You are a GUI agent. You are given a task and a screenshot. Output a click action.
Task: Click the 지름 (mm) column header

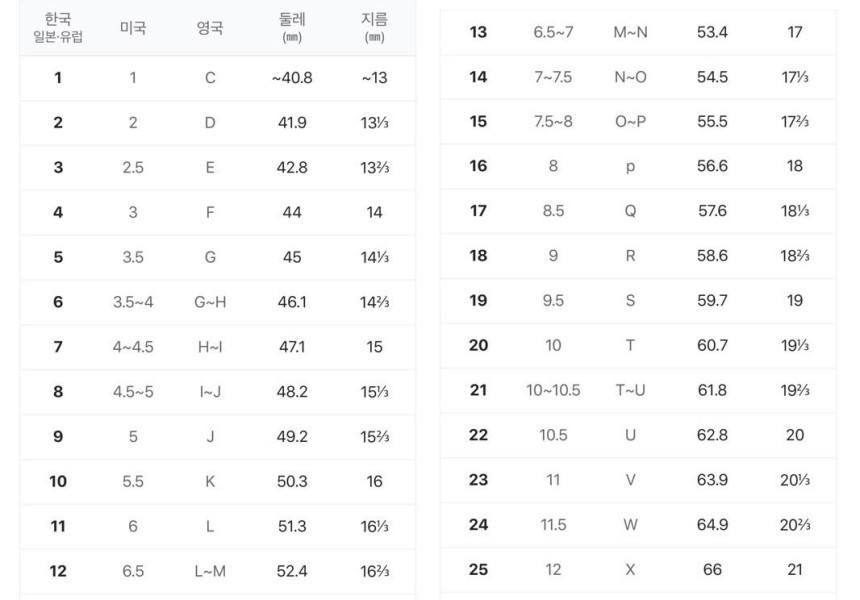[374, 28]
